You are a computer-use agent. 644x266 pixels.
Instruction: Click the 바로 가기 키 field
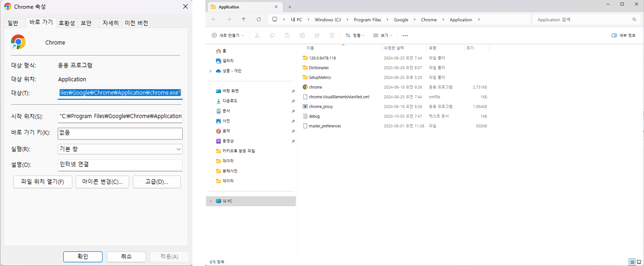(x=120, y=133)
